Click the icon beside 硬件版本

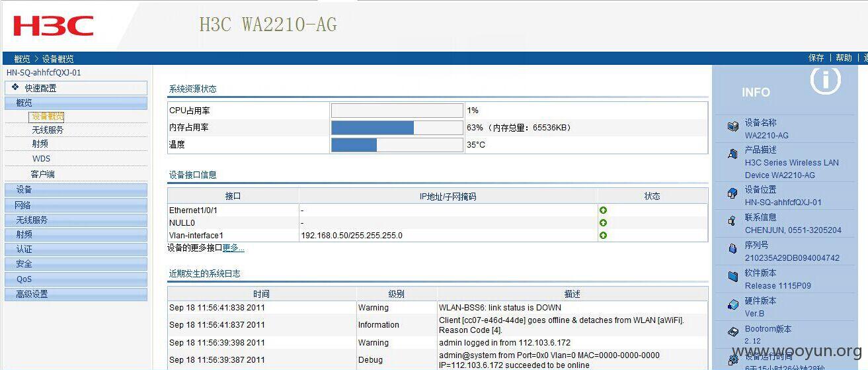[732, 304]
